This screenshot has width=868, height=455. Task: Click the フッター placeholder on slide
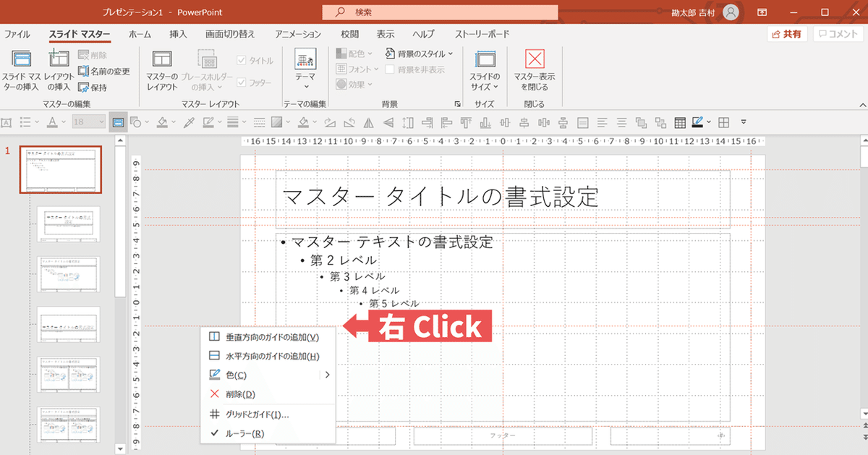pyautogui.click(x=503, y=436)
